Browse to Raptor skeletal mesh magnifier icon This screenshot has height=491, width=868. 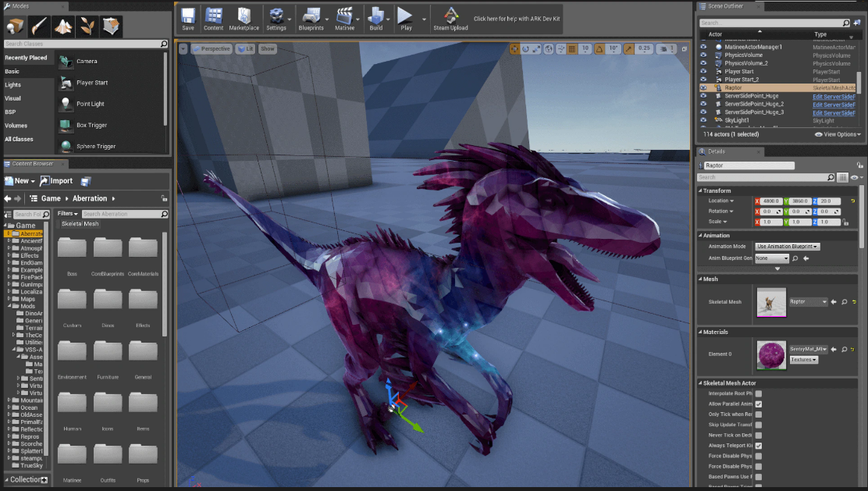point(845,301)
